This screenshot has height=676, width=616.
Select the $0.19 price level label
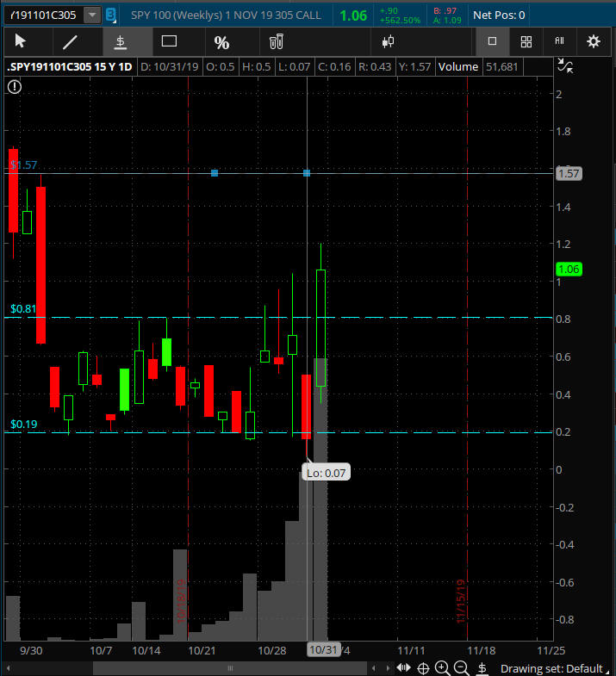[x=24, y=425]
